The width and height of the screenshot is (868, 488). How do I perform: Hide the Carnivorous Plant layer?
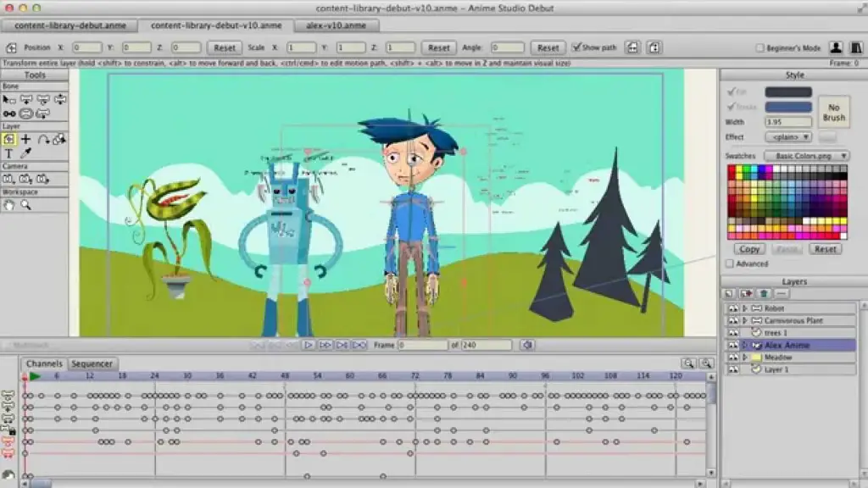pos(733,320)
